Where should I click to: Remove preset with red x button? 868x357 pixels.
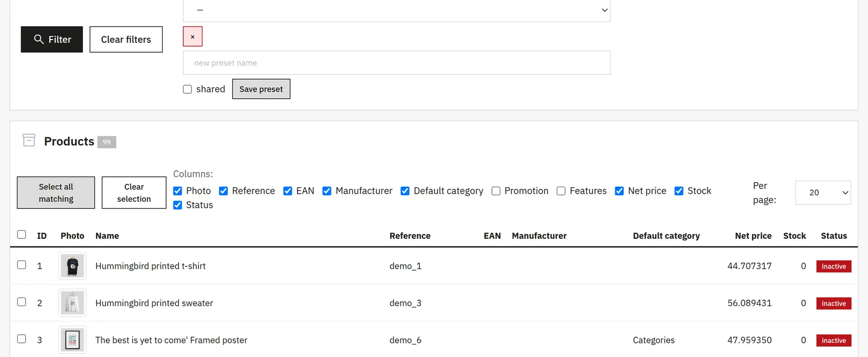pyautogui.click(x=193, y=37)
